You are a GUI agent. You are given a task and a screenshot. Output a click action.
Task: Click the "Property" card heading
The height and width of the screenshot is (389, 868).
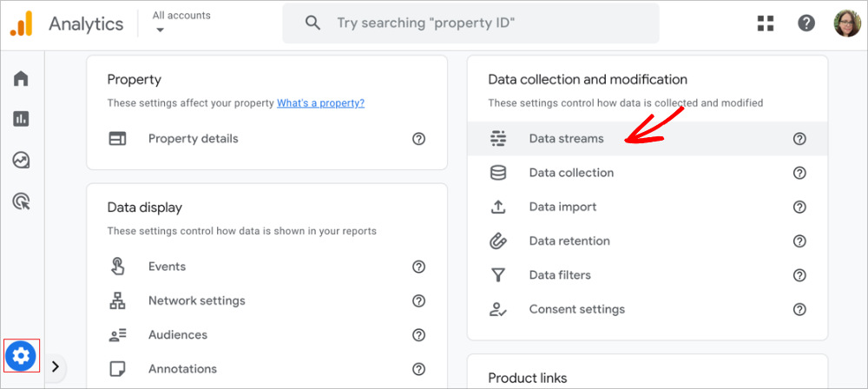tap(135, 80)
